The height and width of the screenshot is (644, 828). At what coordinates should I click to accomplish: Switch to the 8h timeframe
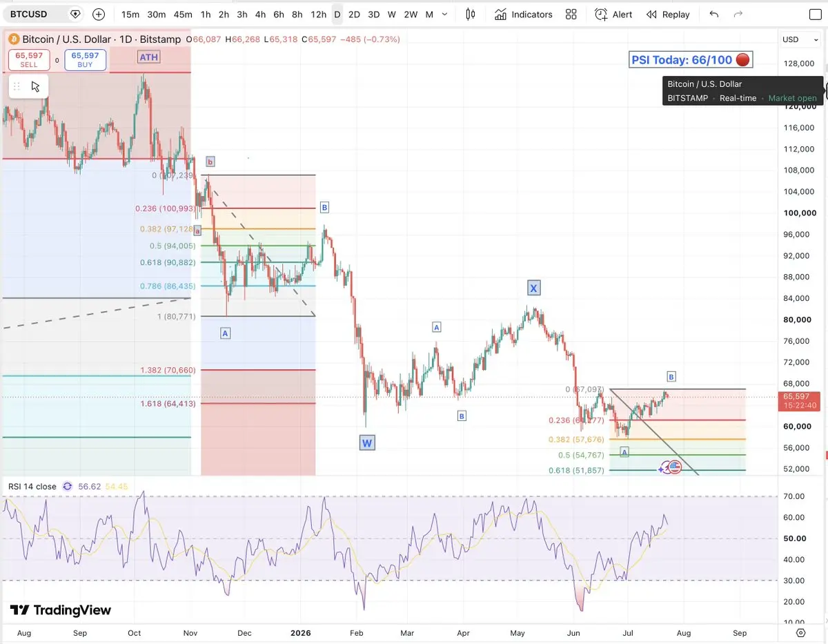(297, 14)
